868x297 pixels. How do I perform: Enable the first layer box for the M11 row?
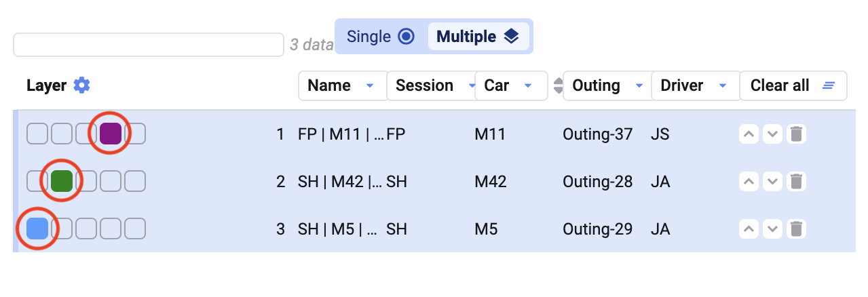pos(37,134)
